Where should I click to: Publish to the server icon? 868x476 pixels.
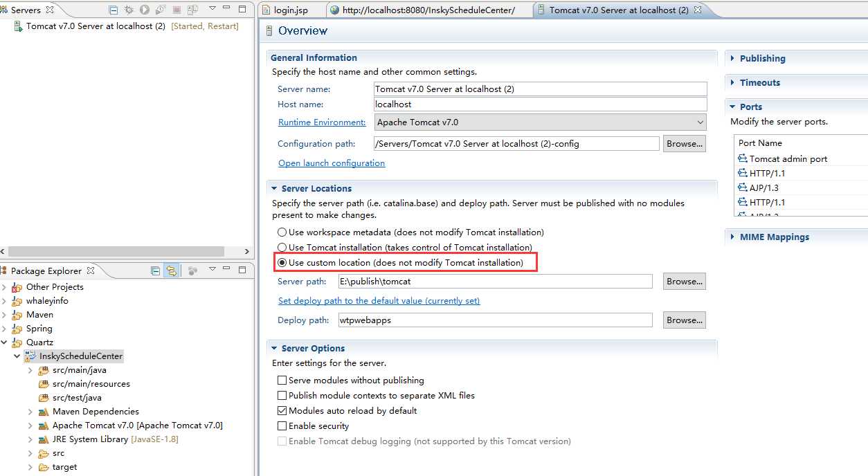click(x=192, y=10)
